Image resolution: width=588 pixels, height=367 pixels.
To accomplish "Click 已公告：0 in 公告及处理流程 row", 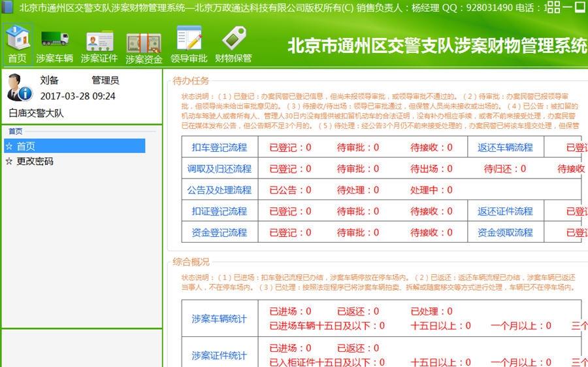I will click(290, 190).
